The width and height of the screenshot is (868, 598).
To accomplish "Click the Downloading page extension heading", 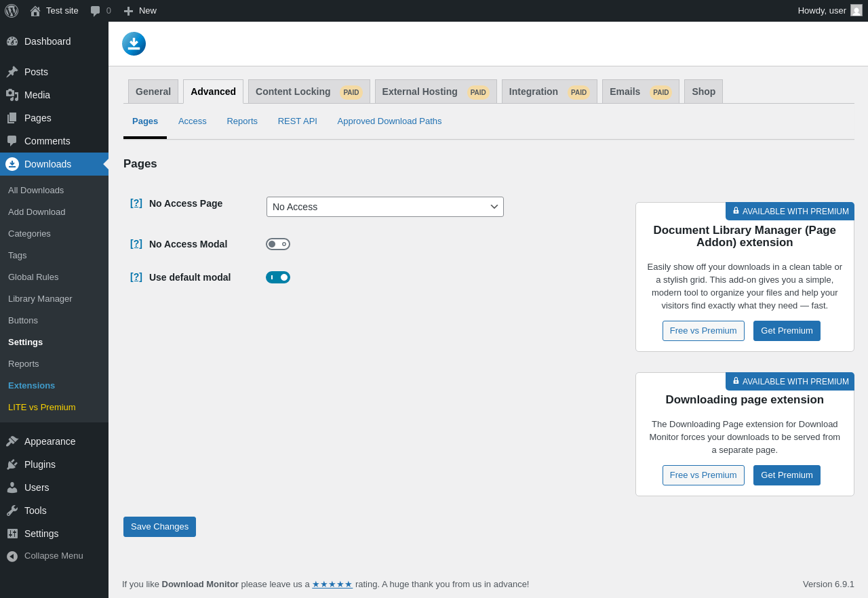I will click(x=745, y=400).
